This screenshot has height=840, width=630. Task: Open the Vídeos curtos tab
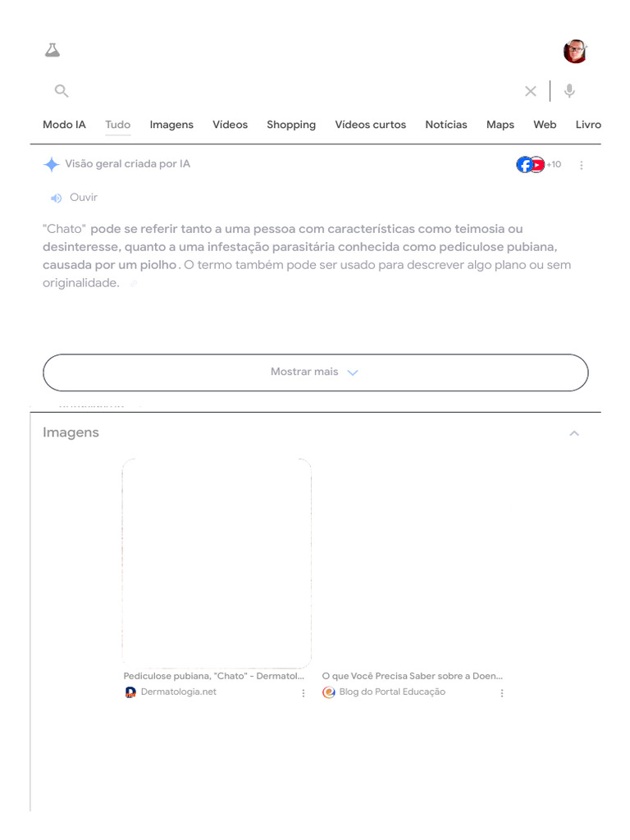[x=370, y=125]
